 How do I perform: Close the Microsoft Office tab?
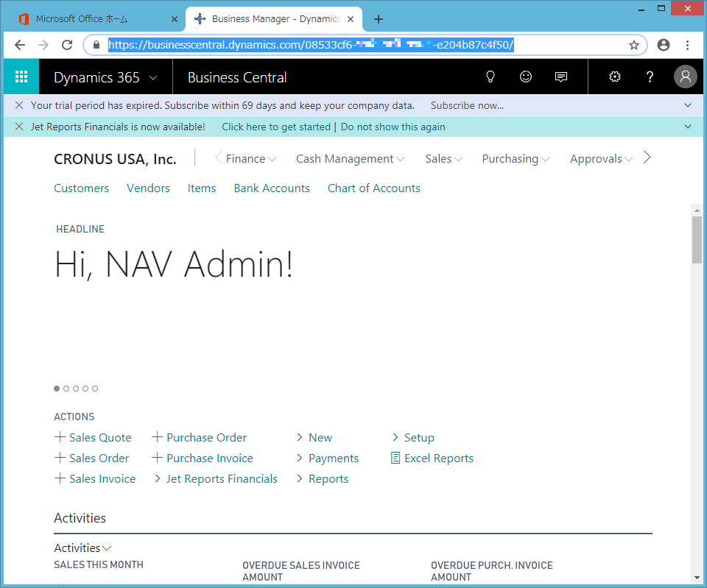175,19
